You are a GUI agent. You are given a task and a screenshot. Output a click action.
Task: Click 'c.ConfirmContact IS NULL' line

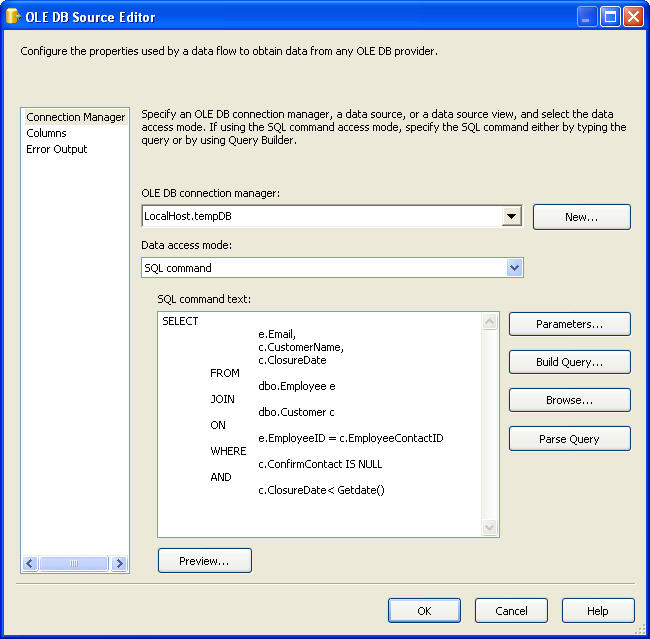[320, 464]
